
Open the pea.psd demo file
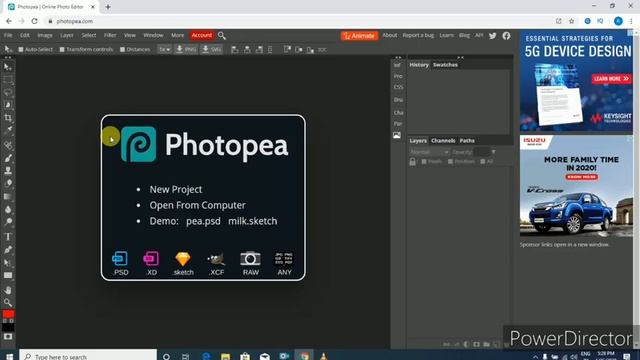[203, 221]
